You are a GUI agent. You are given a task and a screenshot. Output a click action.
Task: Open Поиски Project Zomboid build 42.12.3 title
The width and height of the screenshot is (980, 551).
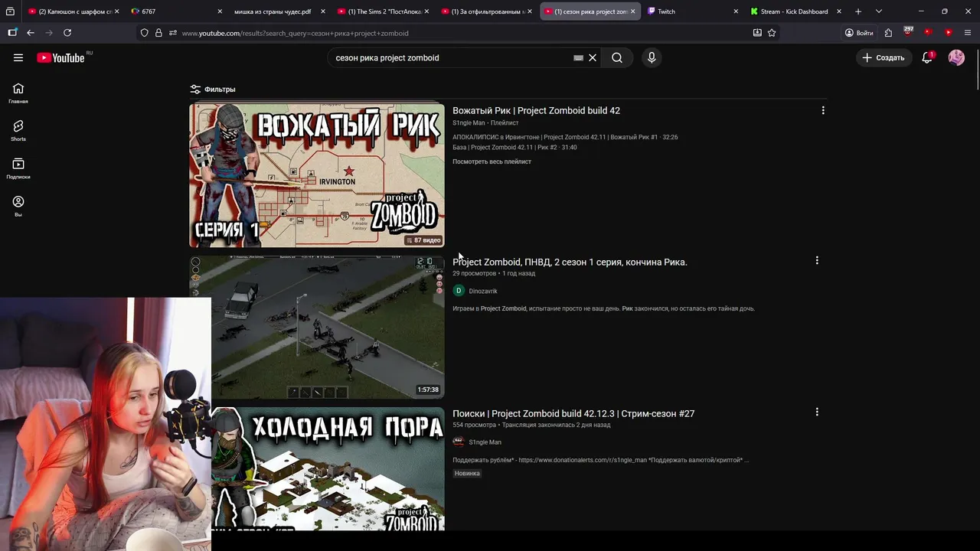tap(573, 413)
